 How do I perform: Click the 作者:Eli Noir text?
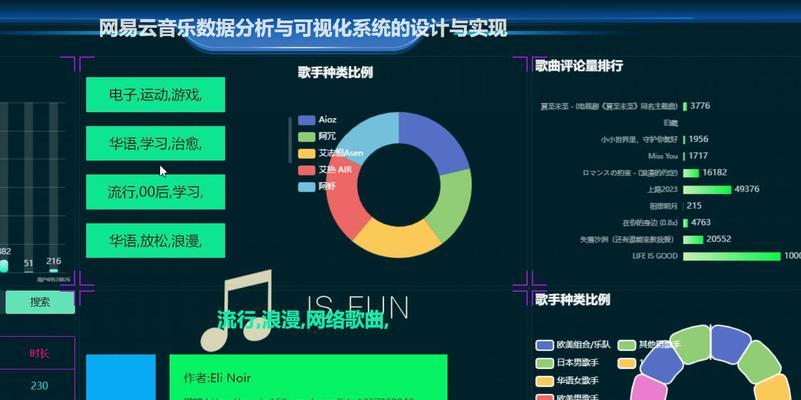click(218, 378)
